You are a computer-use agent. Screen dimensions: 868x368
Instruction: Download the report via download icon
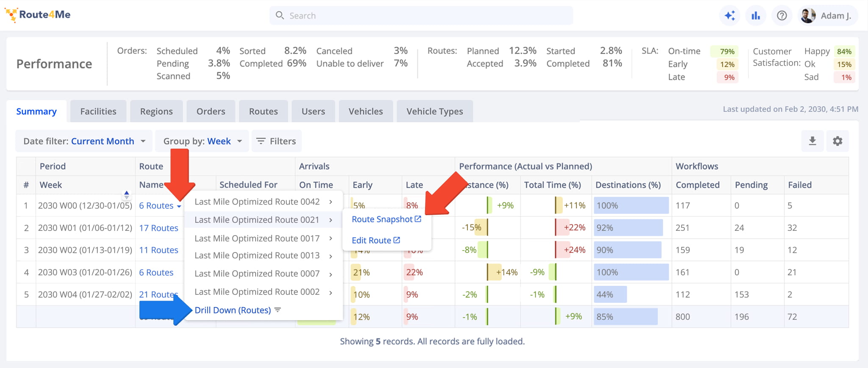click(812, 141)
